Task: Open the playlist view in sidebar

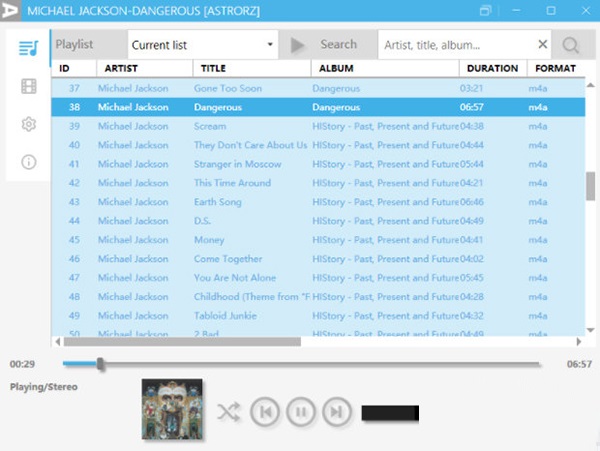Action: pos(29,48)
